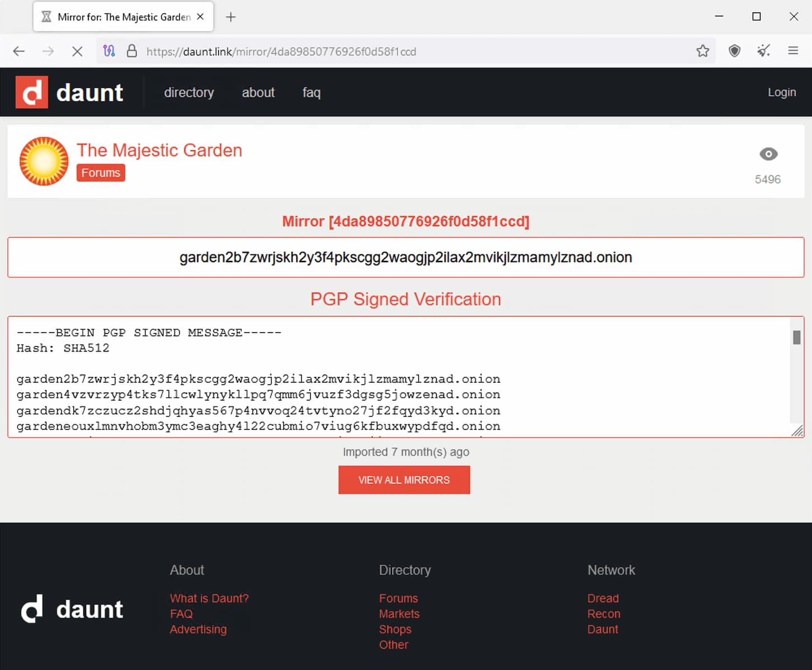The width and height of the screenshot is (812, 670).
Task: Stop page loading with the X button
Action: pos(77,52)
